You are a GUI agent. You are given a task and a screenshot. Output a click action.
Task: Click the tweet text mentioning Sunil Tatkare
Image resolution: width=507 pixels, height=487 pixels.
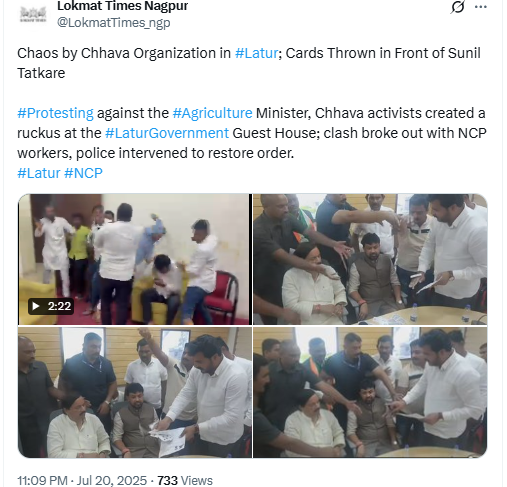click(249, 63)
